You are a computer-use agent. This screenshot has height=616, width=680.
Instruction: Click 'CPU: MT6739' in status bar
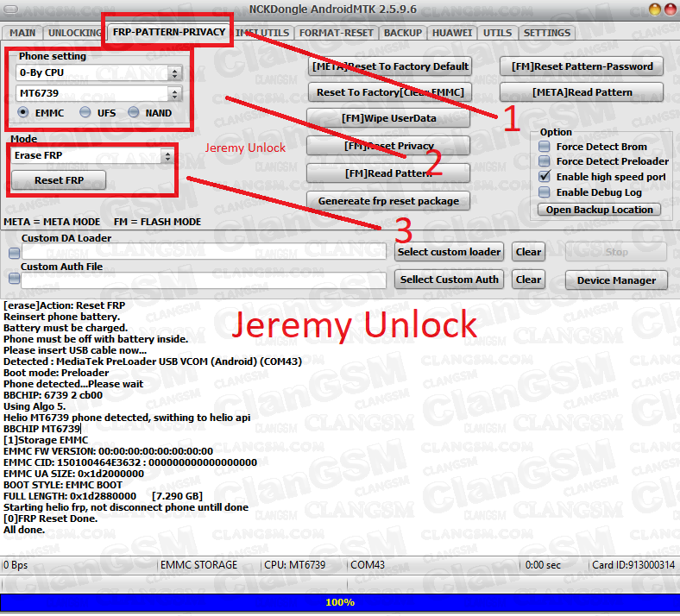(294, 565)
